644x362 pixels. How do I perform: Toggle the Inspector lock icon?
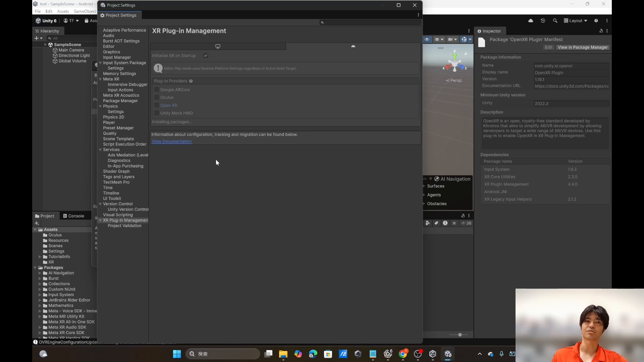(601, 31)
